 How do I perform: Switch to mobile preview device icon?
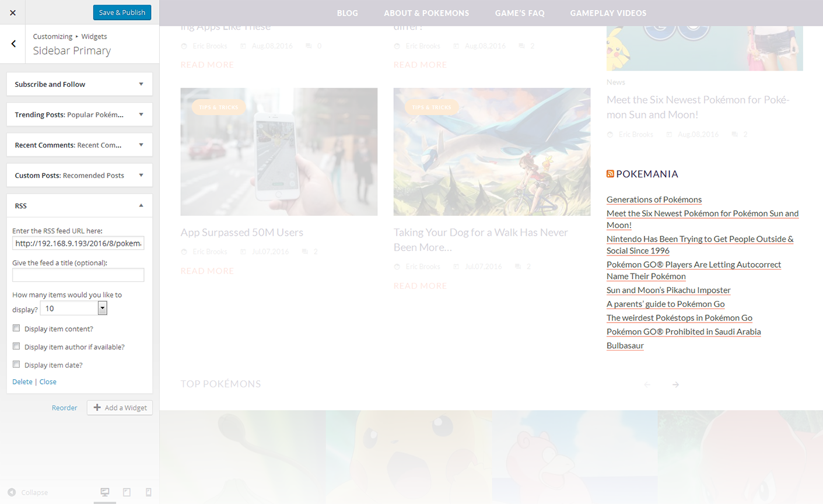[148, 492]
